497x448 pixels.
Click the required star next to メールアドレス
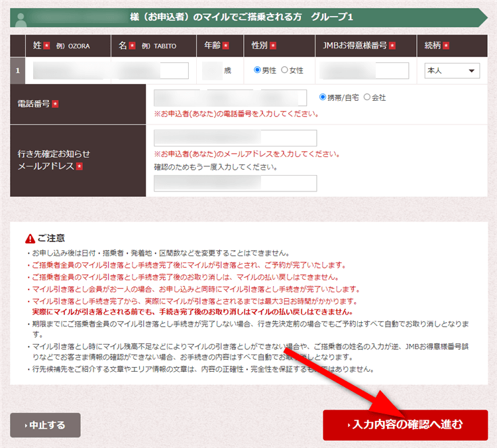click(80, 166)
